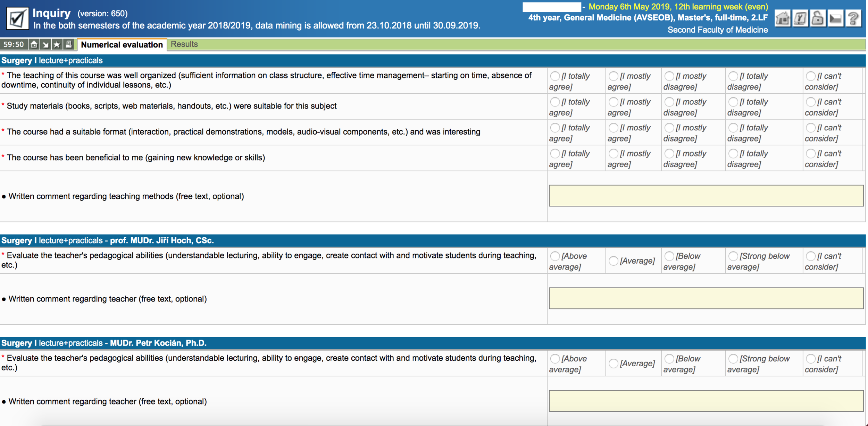Open help question mark icon
The width and height of the screenshot is (868, 426).
pos(853,18)
